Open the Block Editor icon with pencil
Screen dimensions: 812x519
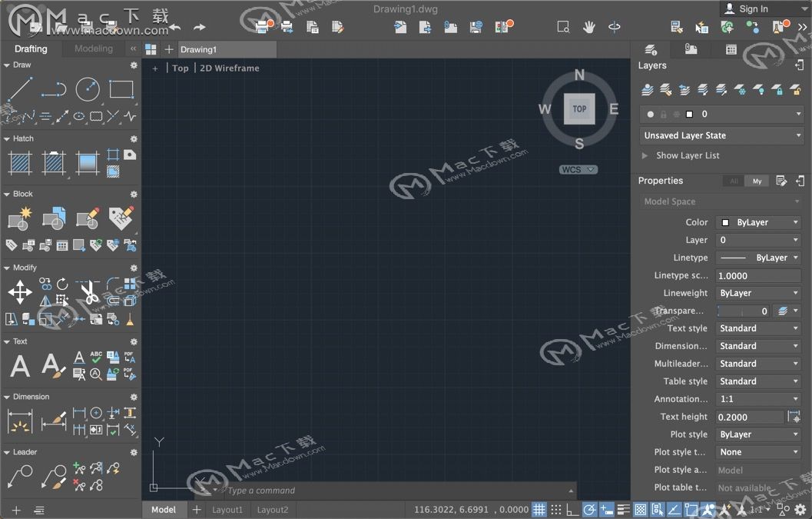click(x=88, y=218)
